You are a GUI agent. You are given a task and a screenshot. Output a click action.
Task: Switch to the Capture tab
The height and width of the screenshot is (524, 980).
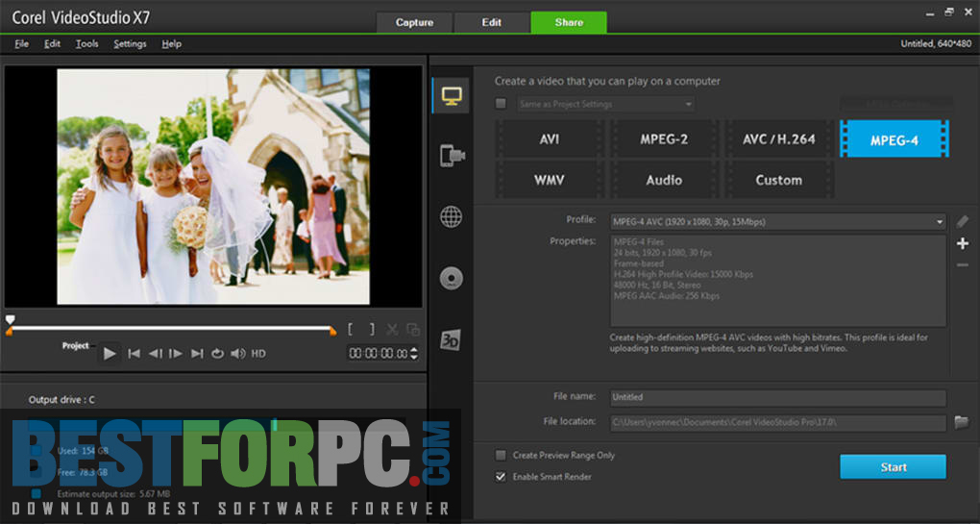click(414, 22)
